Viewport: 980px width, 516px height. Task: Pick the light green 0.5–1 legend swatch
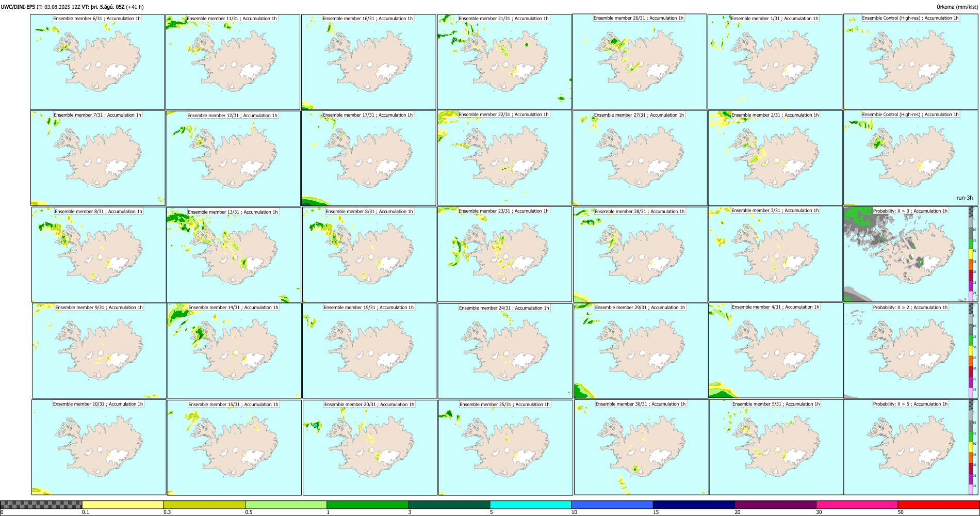286,505
